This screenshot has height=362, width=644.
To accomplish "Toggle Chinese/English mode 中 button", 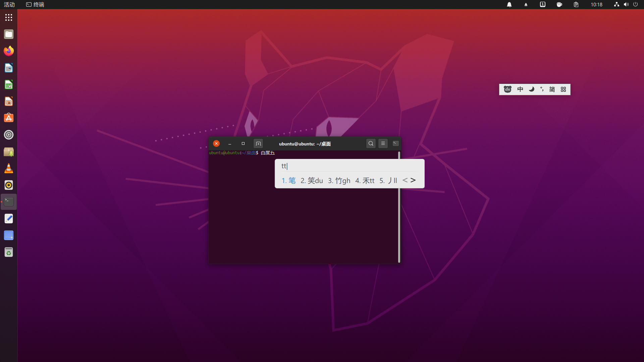I will click(520, 89).
